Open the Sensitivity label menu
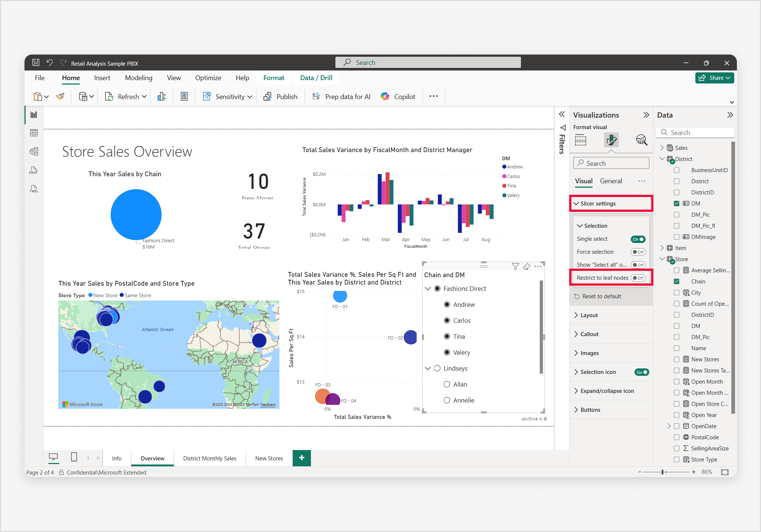The width and height of the screenshot is (761, 532). [227, 96]
